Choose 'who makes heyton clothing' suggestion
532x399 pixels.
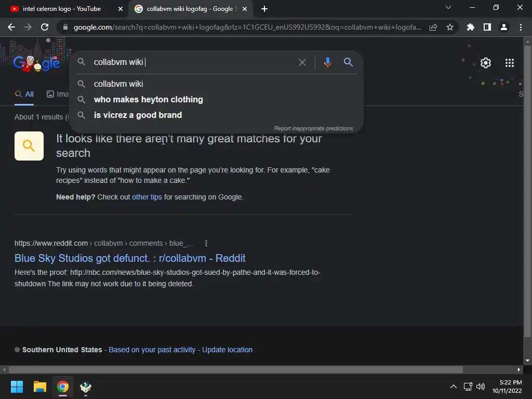pos(217,99)
